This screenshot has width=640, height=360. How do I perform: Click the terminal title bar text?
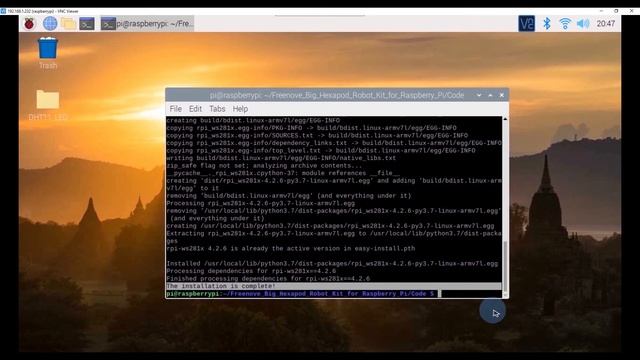coord(337,95)
